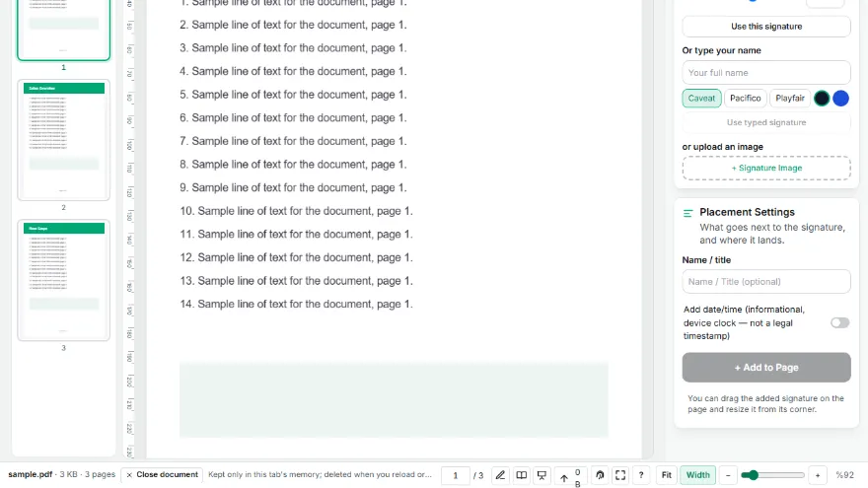Enter fullscreen with the corner-brackets icon
The height and width of the screenshot is (488, 868).
620,475
